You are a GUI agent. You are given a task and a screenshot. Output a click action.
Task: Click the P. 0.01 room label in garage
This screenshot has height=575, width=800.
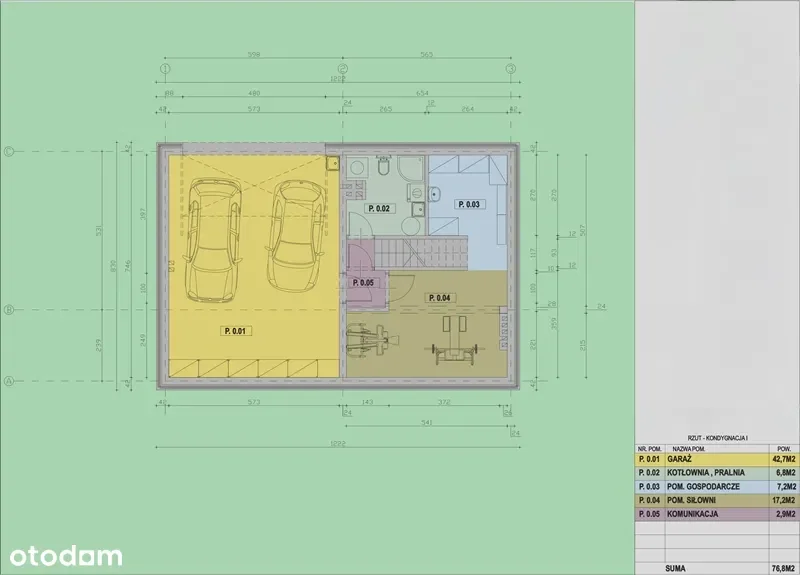click(237, 328)
